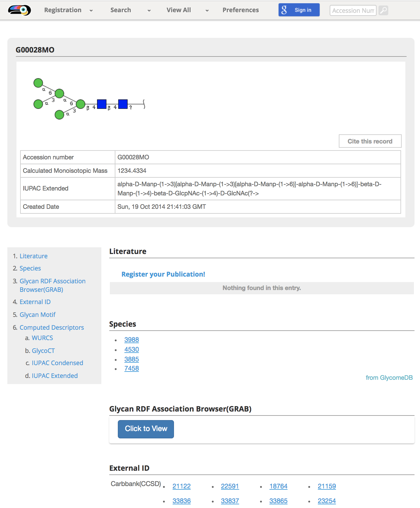
Task: Go to Glycan RDF Association Browser link
Action: pos(52,285)
